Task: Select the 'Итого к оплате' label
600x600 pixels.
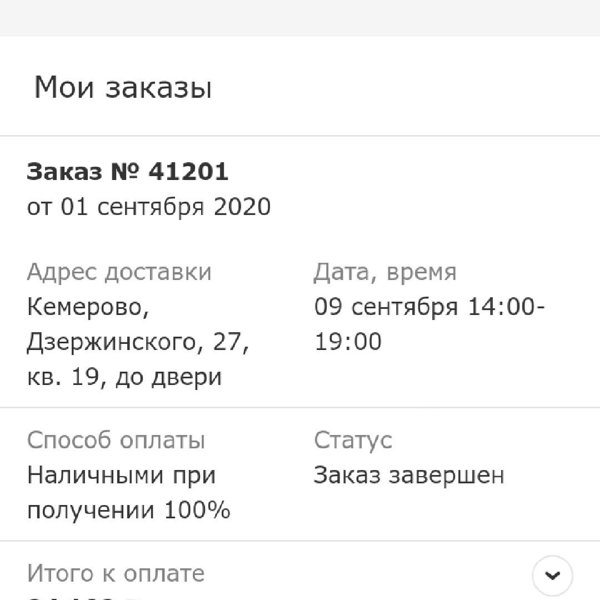Action: click(116, 573)
